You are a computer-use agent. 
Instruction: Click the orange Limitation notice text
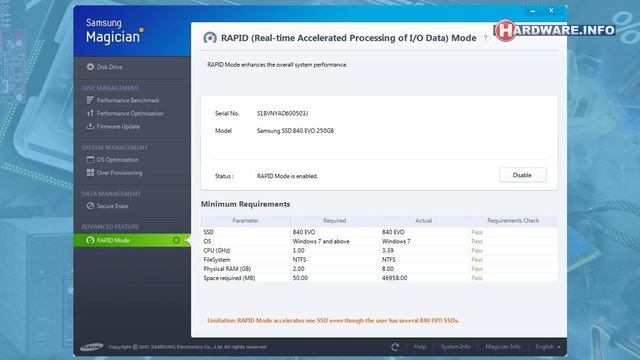(333, 321)
